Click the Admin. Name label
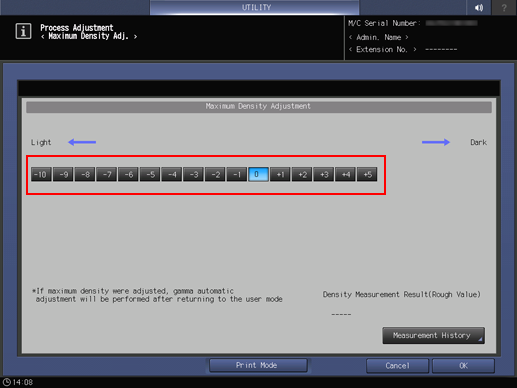This screenshot has height=388, width=517. click(378, 37)
